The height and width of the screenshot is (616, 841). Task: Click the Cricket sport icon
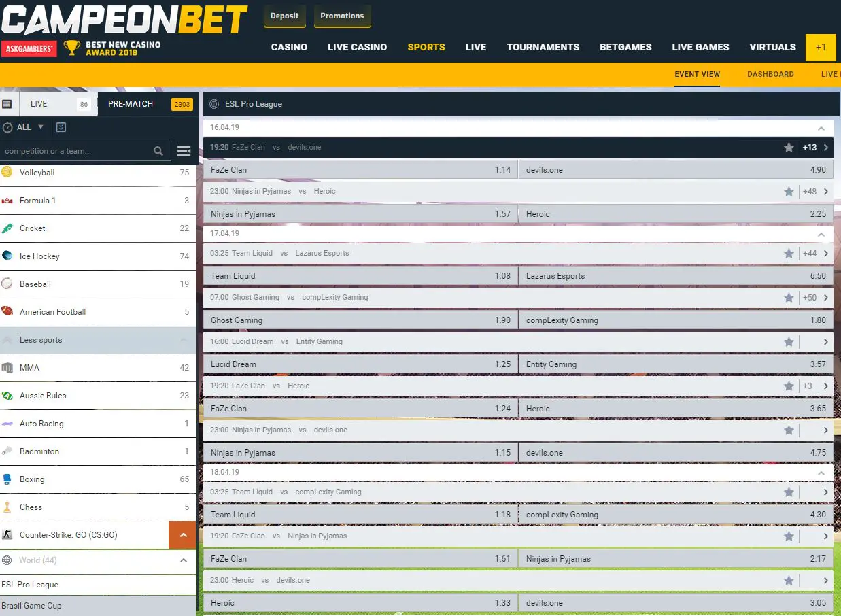(x=7, y=228)
